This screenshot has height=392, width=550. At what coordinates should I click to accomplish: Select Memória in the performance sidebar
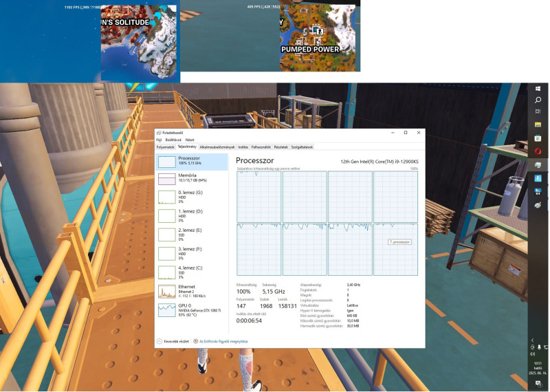[192, 179]
